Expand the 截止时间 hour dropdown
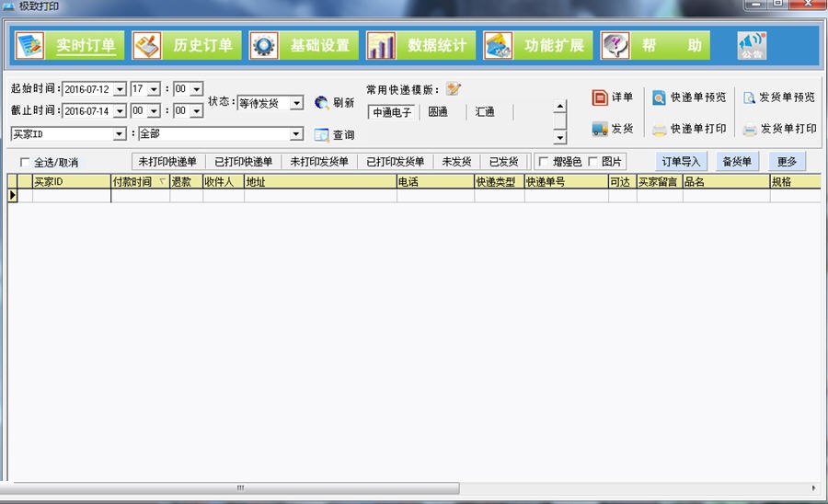Viewport: 828px width, 504px height. click(154, 111)
